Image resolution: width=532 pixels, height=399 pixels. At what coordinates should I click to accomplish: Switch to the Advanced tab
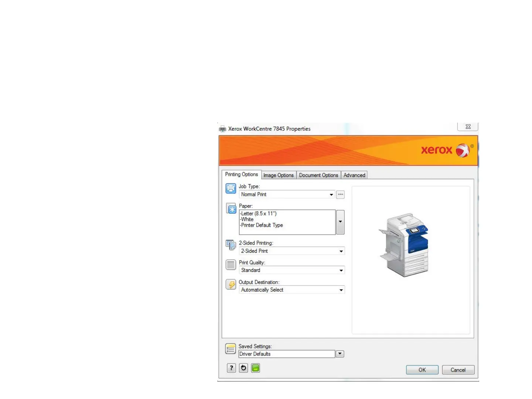click(x=354, y=175)
